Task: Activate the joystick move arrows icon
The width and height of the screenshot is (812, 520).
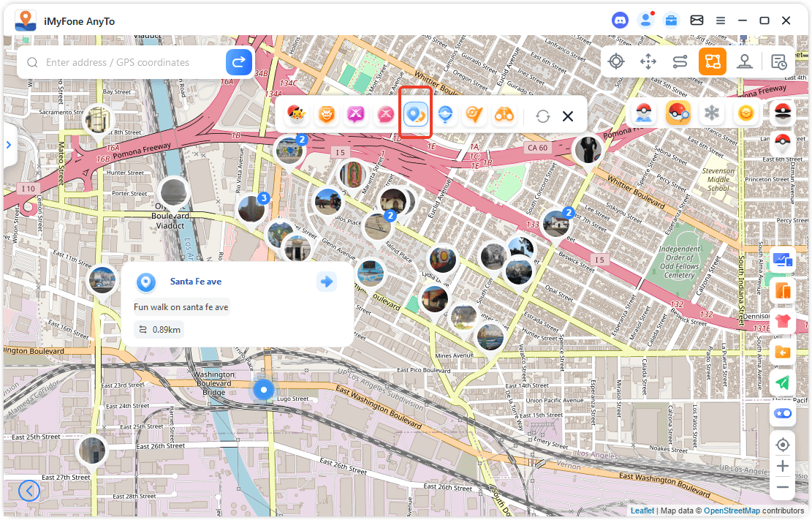Action: point(648,61)
